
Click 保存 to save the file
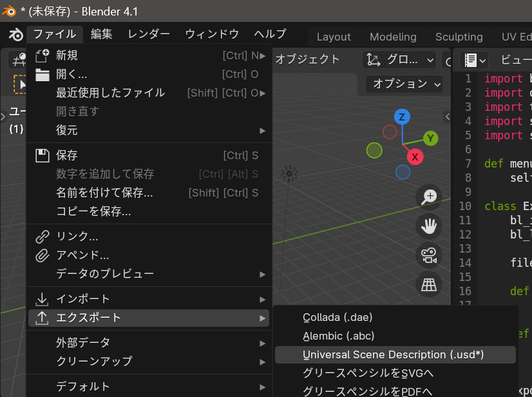click(149, 155)
